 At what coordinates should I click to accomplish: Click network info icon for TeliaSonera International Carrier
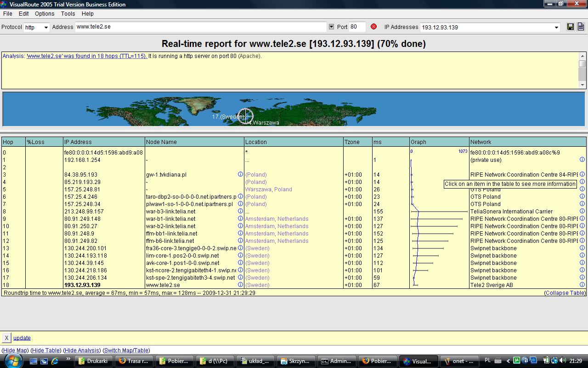582,211
